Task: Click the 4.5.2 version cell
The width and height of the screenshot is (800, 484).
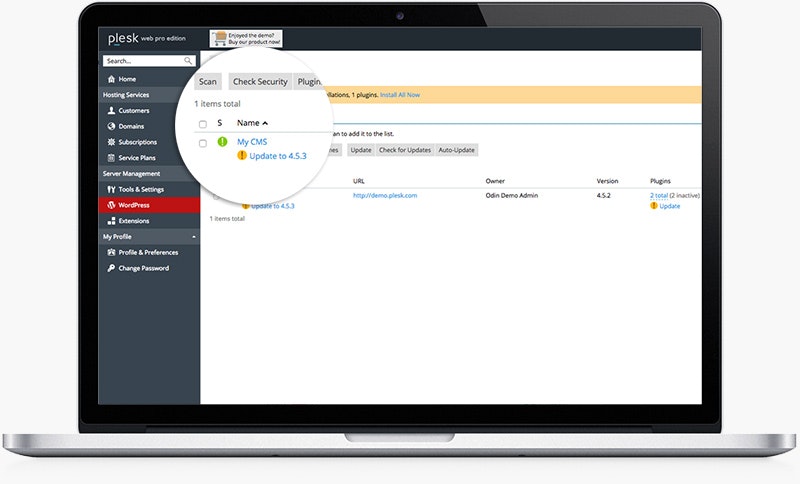Action: coord(604,195)
